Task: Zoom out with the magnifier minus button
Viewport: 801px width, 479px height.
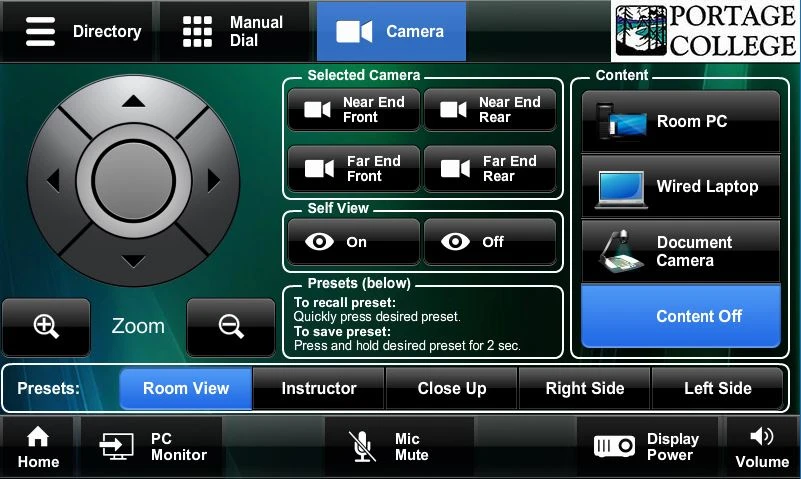Action: coord(231,326)
